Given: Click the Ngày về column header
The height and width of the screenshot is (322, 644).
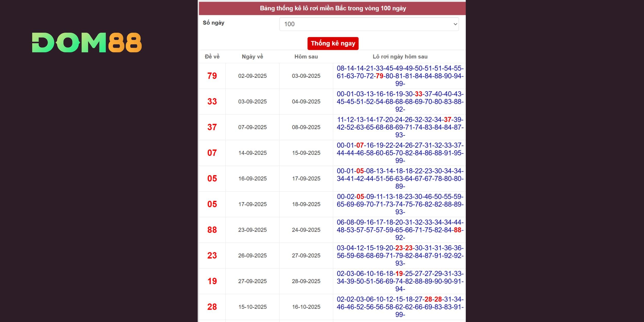Looking at the screenshot, I should click(x=252, y=57).
